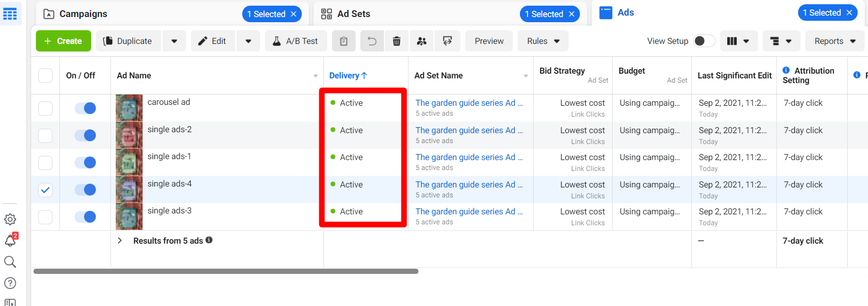Open settings gear in left sidebar
Image resolution: width=868 pixels, height=306 pixels.
coord(10,219)
